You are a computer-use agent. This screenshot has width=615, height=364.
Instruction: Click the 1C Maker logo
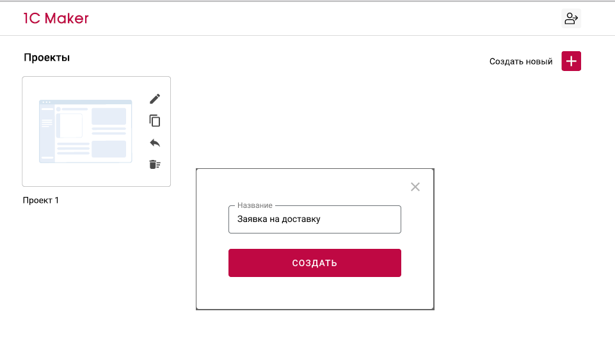tap(56, 19)
